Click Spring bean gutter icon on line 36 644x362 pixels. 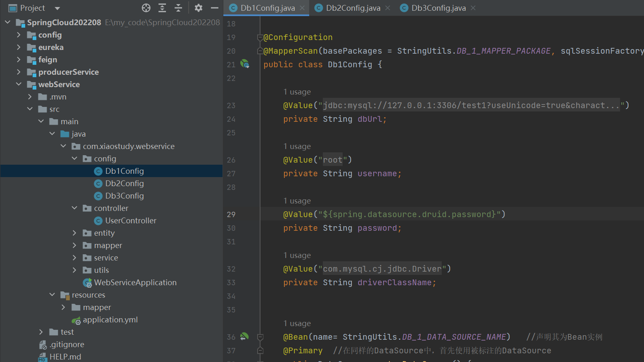[244, 336]
